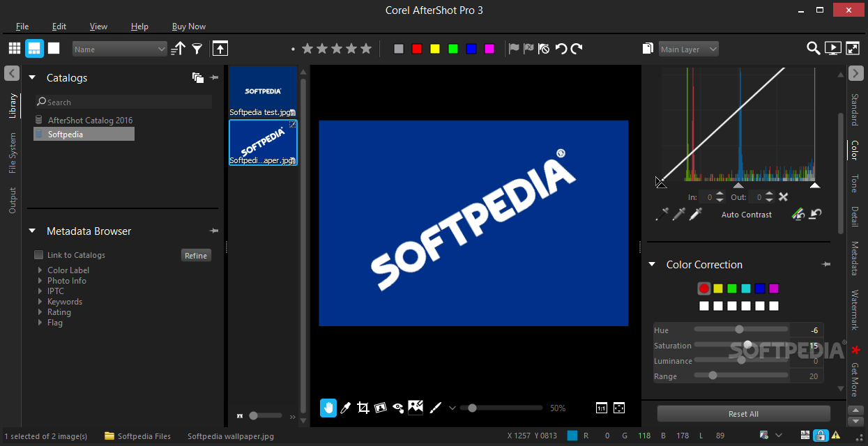Click the catalog Search field
868x446 pixels.
pyautogui.click(x=123, y=102)
